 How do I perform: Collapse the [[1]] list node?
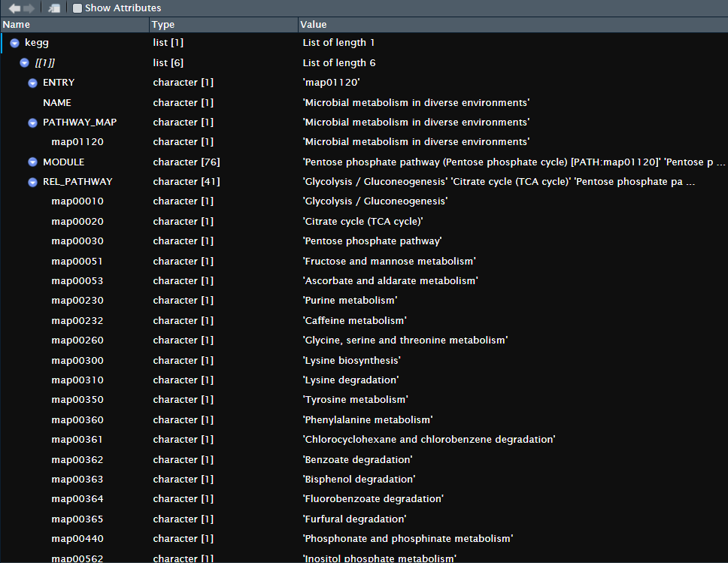(24, 63)
